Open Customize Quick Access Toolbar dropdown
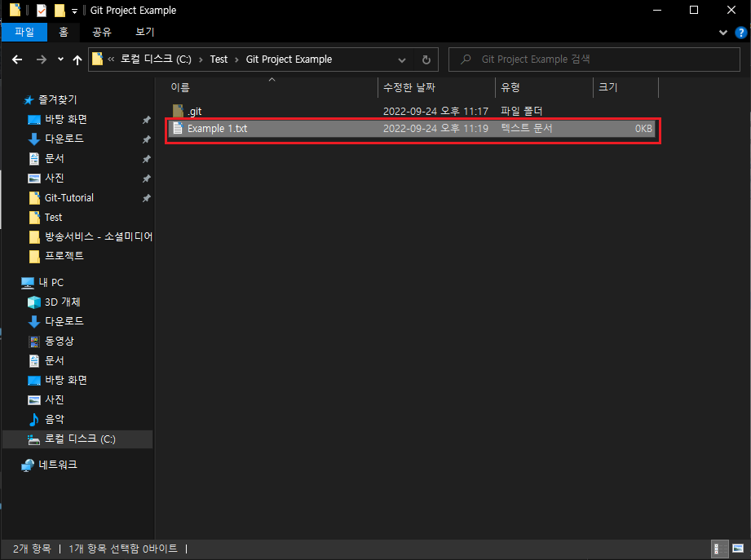 [74, 11]
